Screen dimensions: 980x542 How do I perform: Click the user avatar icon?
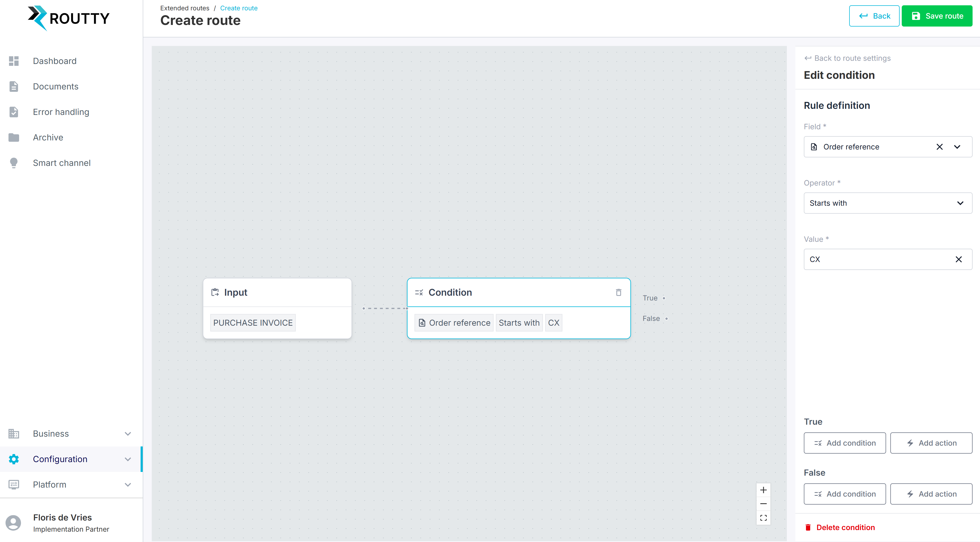coord(14,523)
